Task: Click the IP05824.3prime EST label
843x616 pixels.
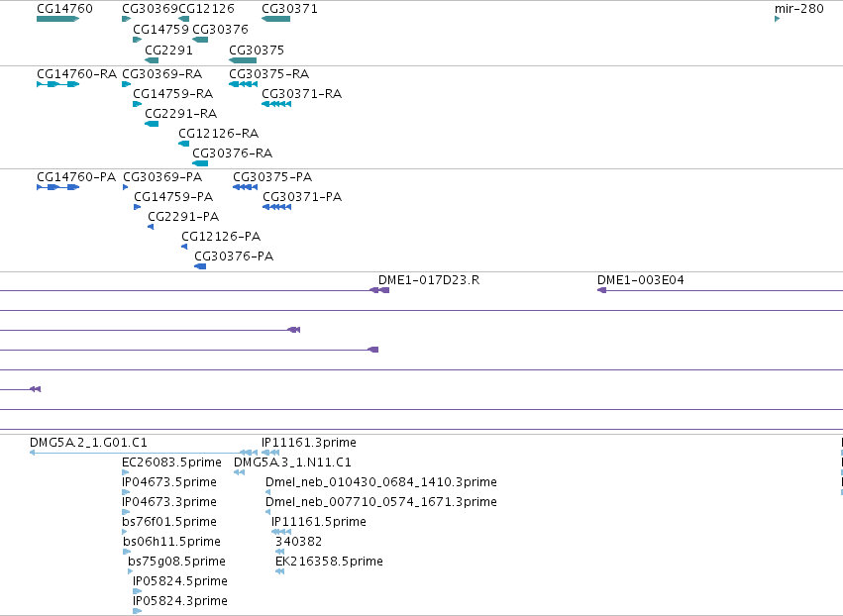Action: pos(180,601)
